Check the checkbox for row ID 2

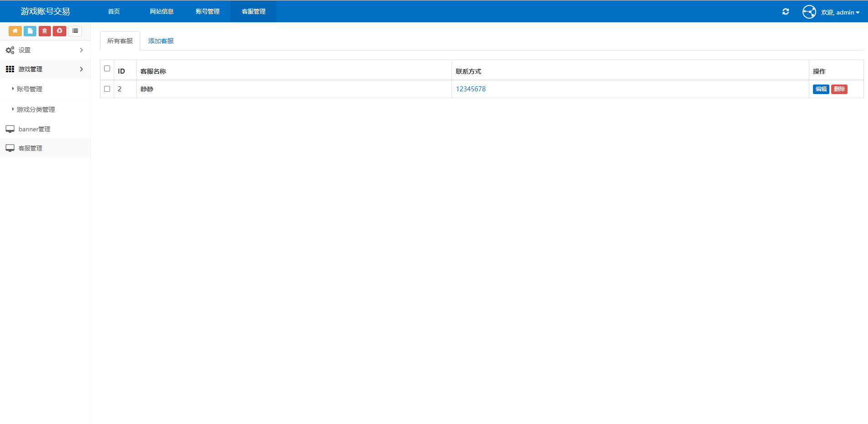tap(107, 89)
